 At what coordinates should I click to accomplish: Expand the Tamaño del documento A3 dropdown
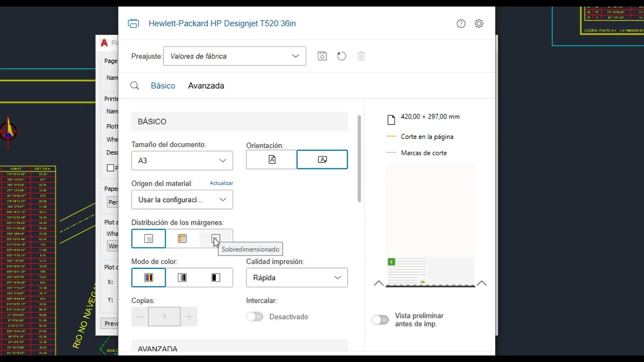tap(182, 160)
